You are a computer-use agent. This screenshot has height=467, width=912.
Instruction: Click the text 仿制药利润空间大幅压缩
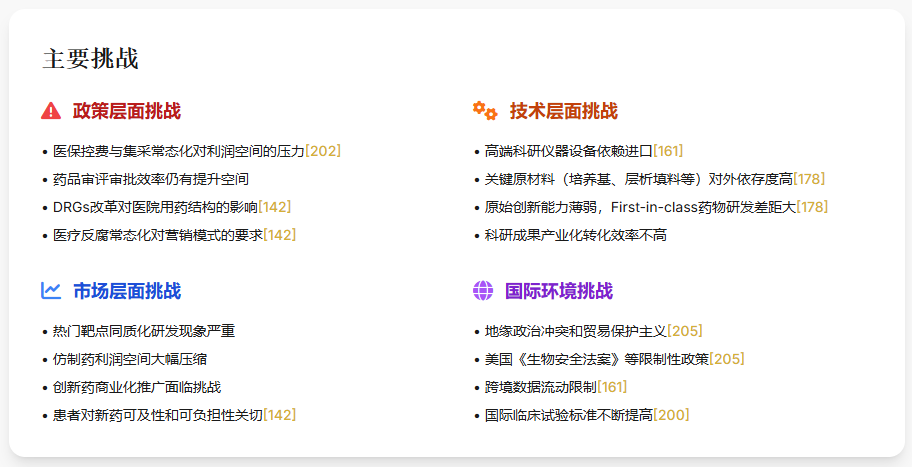(x=130, y=359)
